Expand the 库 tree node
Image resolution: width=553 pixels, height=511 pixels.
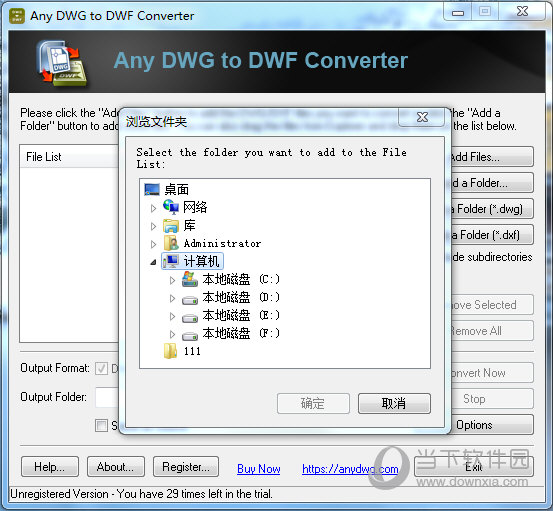click(153, 226)
